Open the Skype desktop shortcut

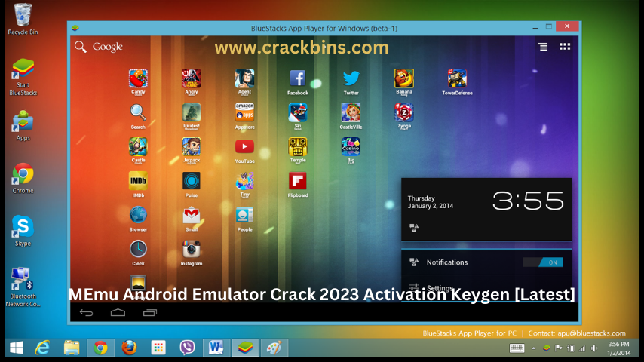pyautogui.click(x=23, y=231)
